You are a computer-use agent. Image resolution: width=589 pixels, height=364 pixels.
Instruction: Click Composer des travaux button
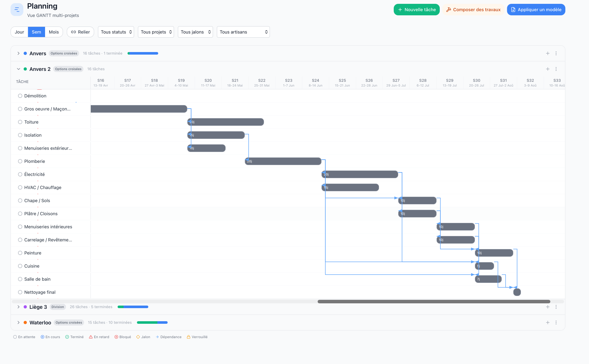click(473, 10)
